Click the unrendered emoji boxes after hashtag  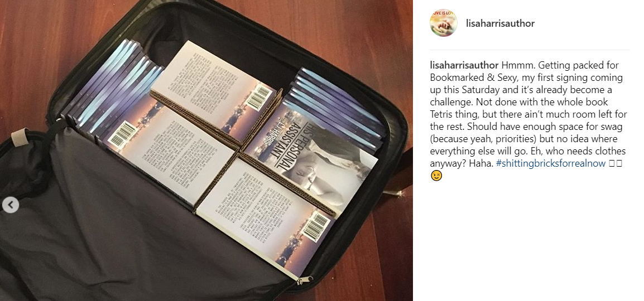pyautogui.click(x=616, y=163)
